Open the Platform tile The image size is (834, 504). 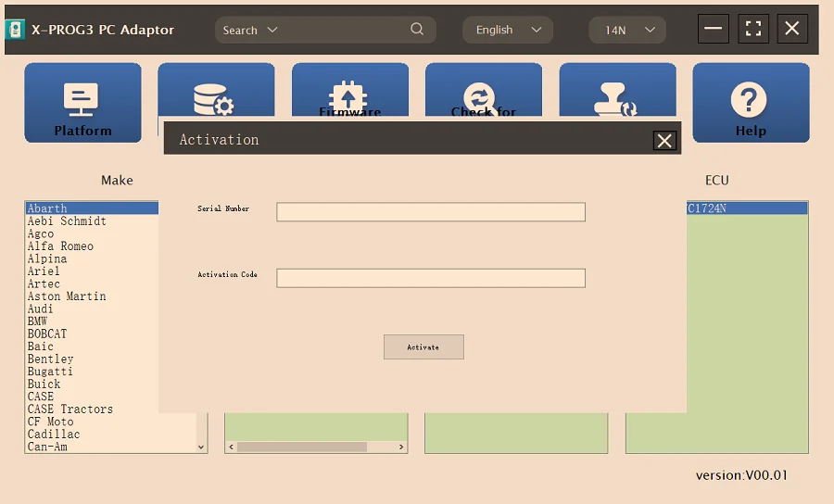[x=82, y=103]
